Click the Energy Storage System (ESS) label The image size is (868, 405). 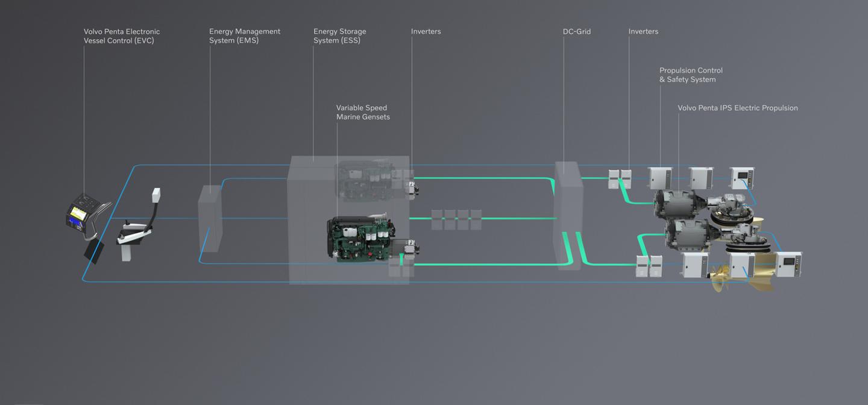pos(339,36)
